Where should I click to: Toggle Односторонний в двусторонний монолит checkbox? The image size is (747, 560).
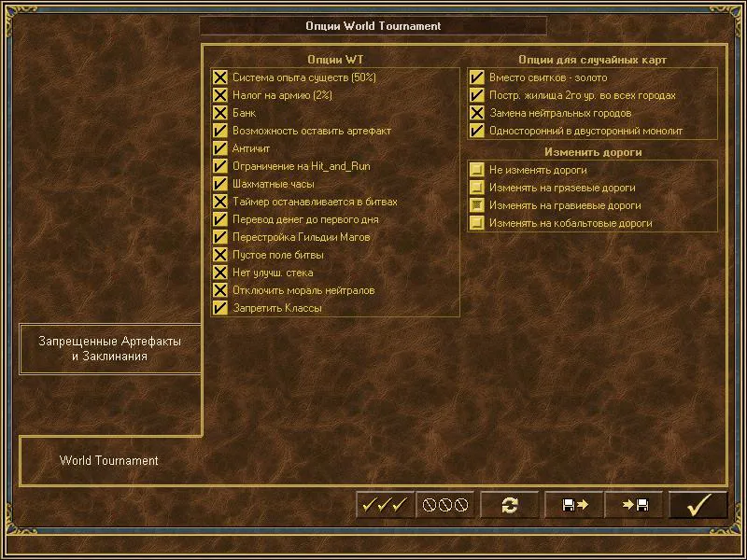pyautogui.click(x=477, y=131)
